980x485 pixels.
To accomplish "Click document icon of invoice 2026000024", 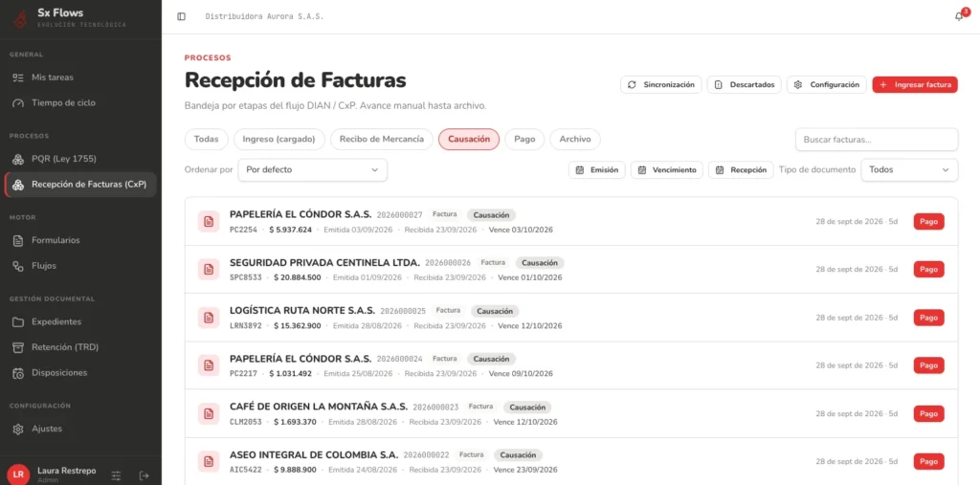I will [209, 365].
